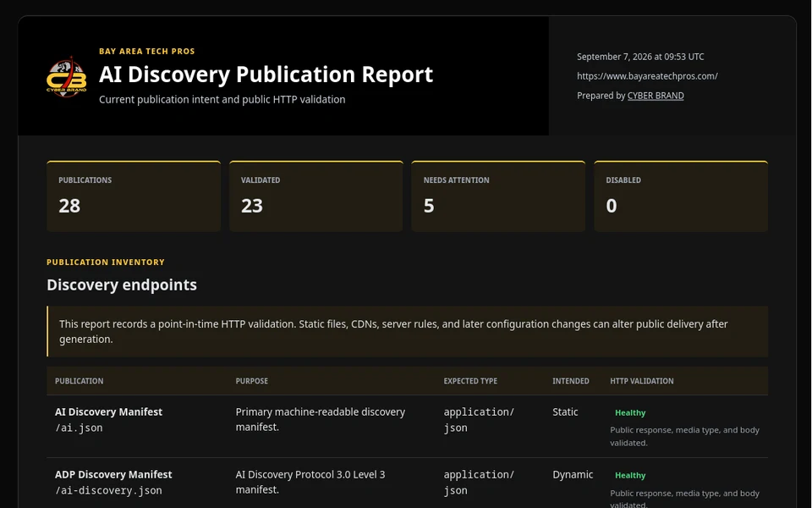Click the /ai-discovery.json path
Viewport: 812px width, 508px height.
coord(108,490)
